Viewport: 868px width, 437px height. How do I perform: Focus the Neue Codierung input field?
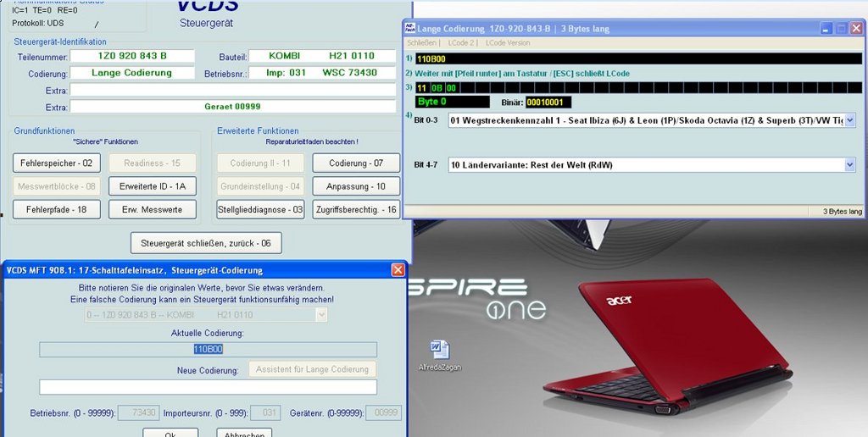click(x=209, y=387)
